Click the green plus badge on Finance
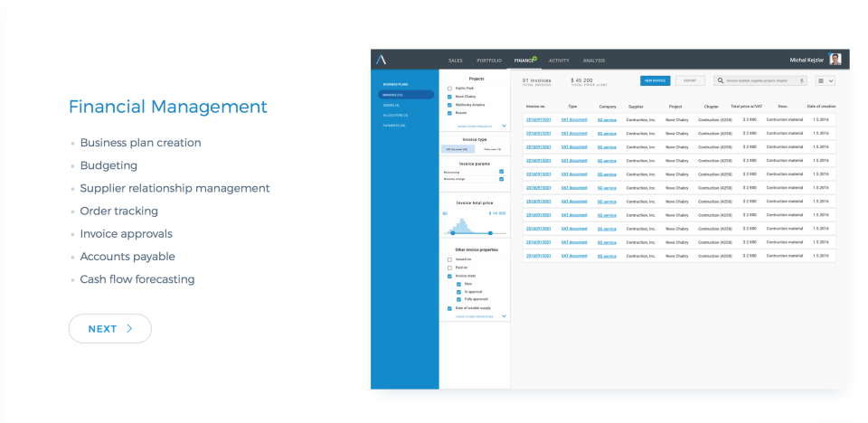The width and height of the screenshot is (868, 423). click(534, 58)
